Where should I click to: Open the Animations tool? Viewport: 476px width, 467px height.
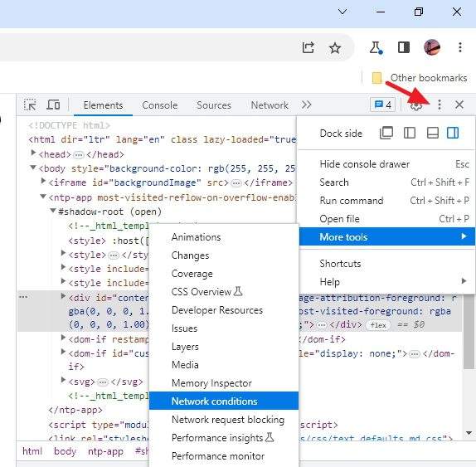[224, 237]
